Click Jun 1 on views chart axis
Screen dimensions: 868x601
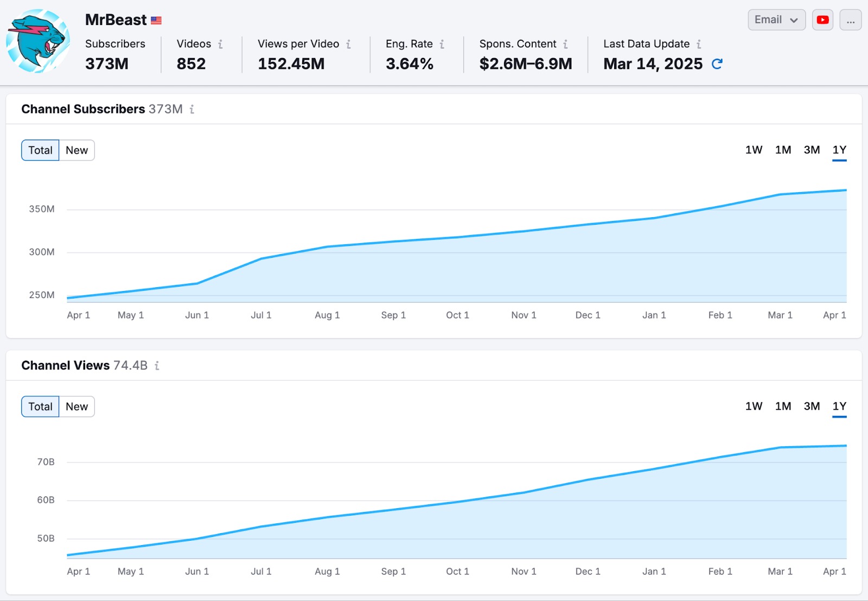click(x=197, y=571)
